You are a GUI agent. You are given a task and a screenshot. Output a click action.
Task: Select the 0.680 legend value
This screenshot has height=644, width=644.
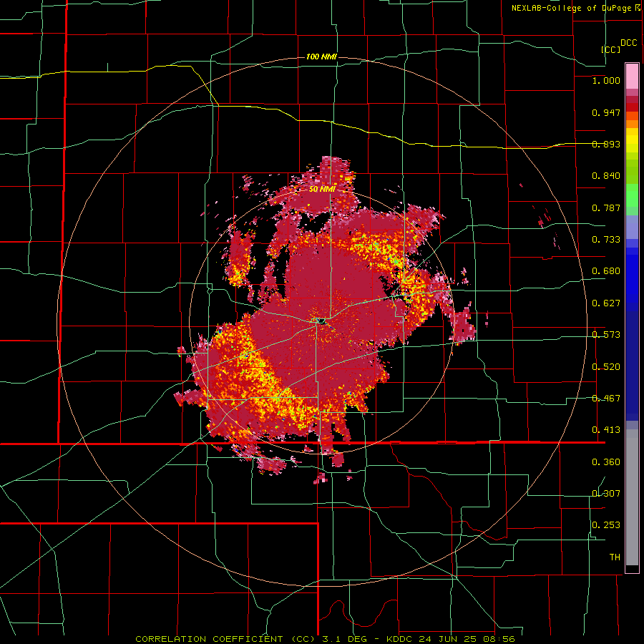606,271
